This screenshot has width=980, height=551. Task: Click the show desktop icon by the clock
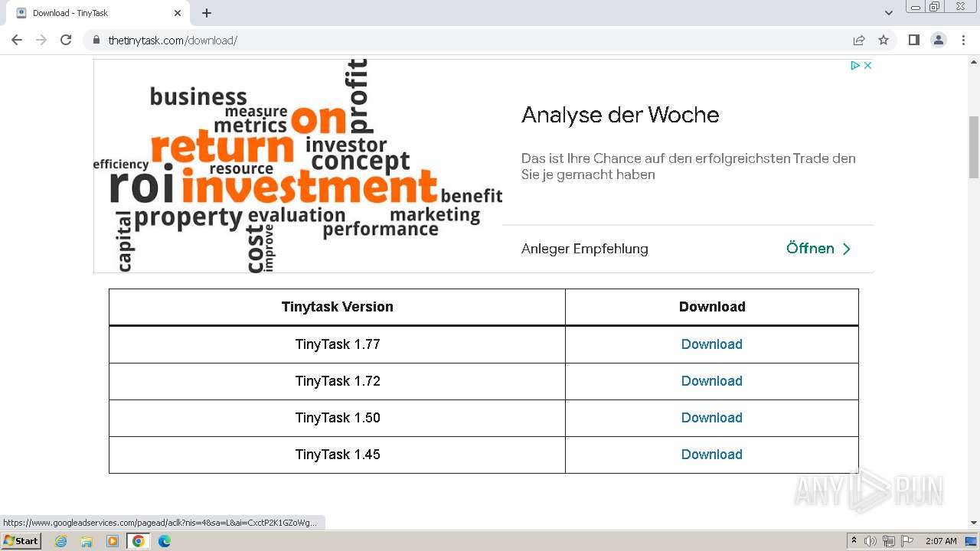(x=972, y=541)
